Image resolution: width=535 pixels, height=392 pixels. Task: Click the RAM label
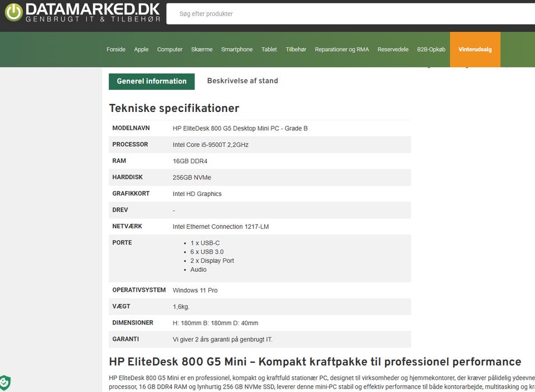click(119, 161)
